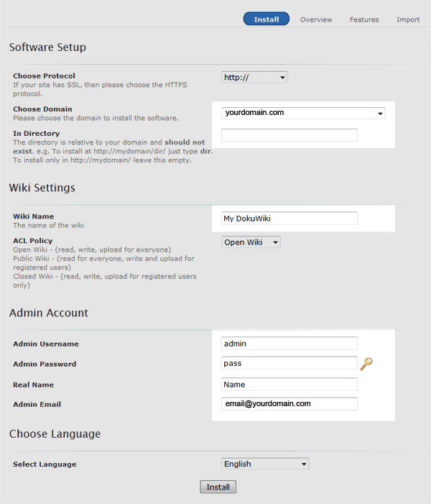Click the Wiki Settings heading
431x504 pixels.
click(x=42, y=188)
